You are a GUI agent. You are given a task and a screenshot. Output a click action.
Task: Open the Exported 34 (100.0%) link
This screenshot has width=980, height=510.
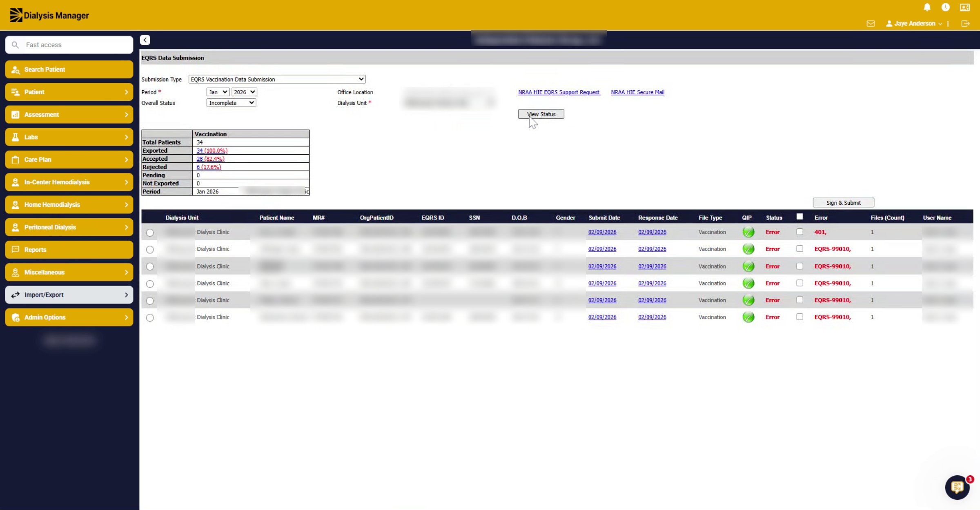[212, 151]
